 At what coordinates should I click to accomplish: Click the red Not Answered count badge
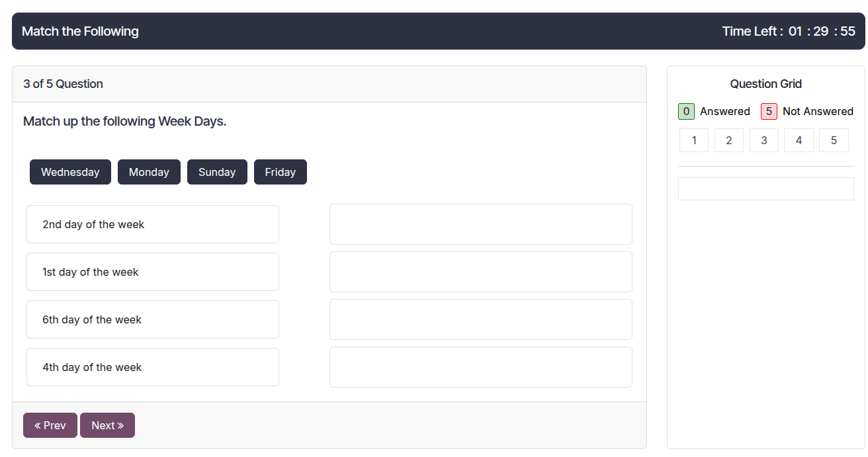[x=769, y=111]
